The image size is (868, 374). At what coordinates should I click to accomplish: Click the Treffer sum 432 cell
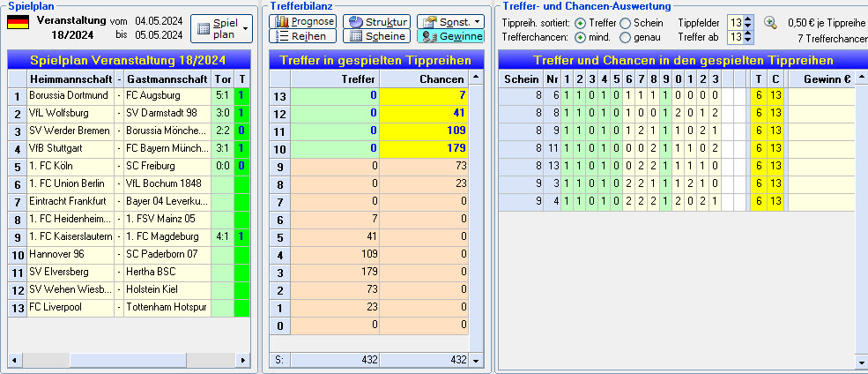(x=335, y=360)
